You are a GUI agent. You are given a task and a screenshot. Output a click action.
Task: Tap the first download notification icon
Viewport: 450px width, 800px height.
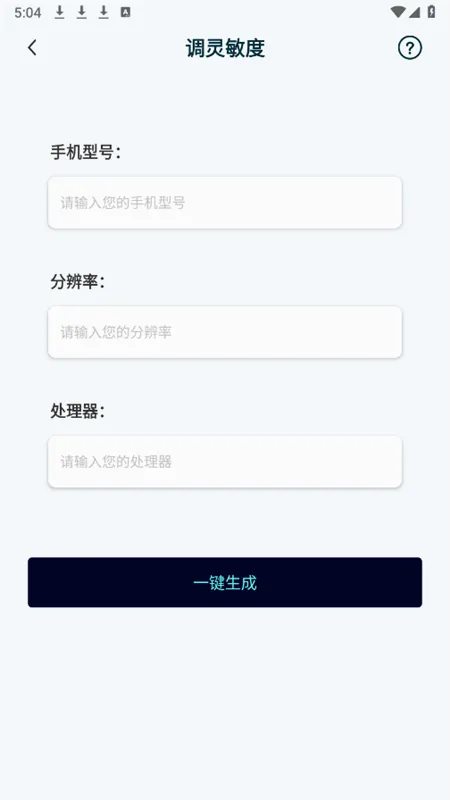[60, 12]
